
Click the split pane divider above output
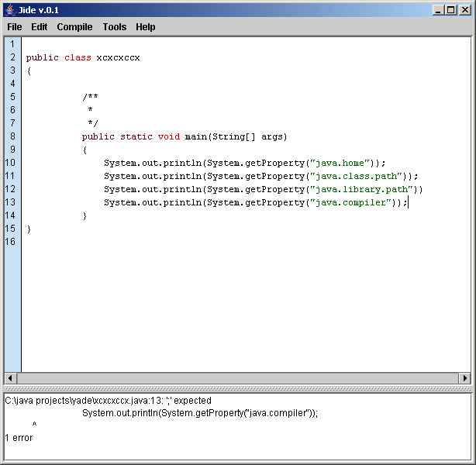click(x=238, y=388)
